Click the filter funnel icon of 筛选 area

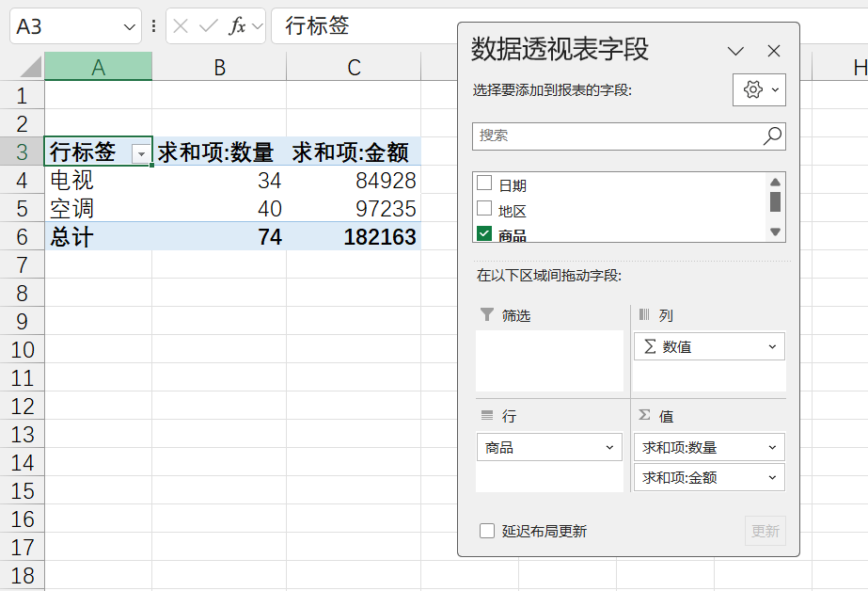pyautogui.click(x=486, y=314)
